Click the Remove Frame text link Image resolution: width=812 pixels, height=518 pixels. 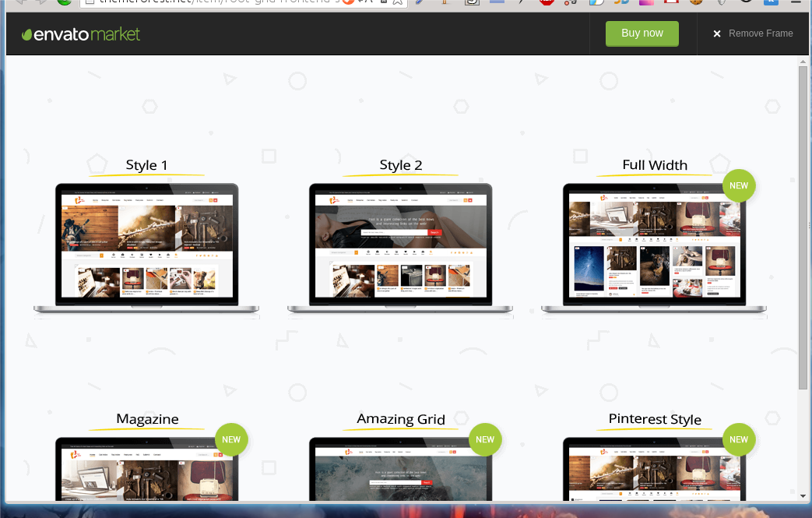[761, 33]
